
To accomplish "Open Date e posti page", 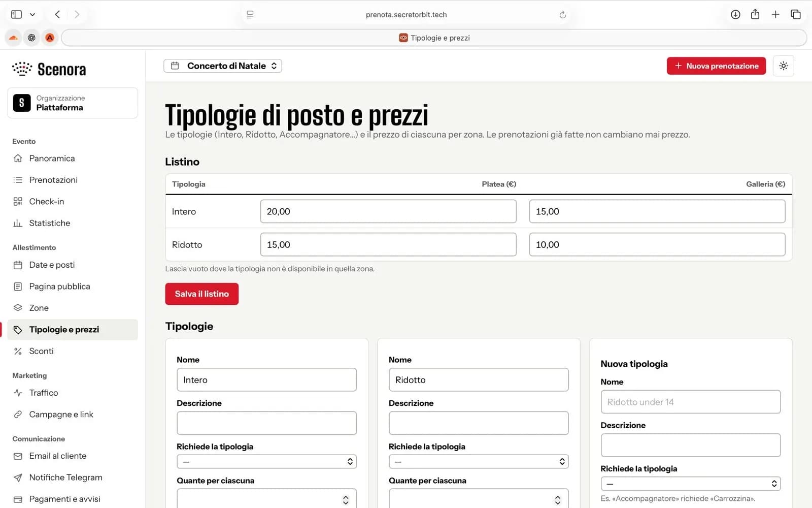I will 73,265.
